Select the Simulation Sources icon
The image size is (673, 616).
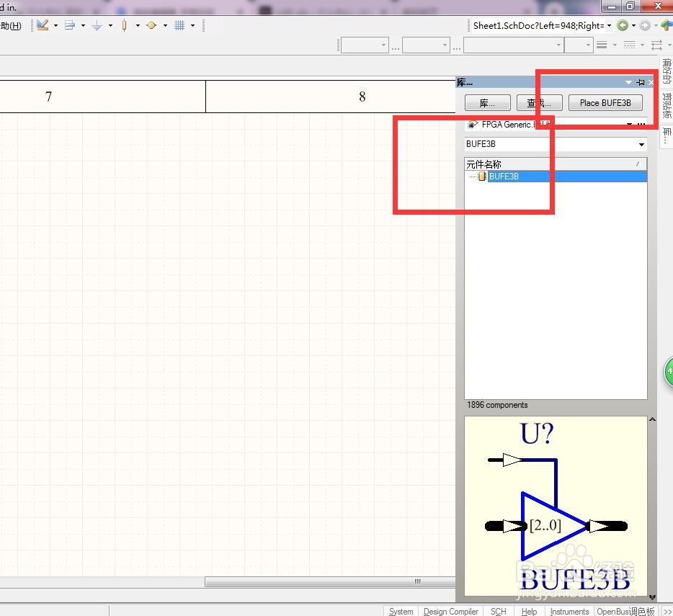[x=151, y=25]
